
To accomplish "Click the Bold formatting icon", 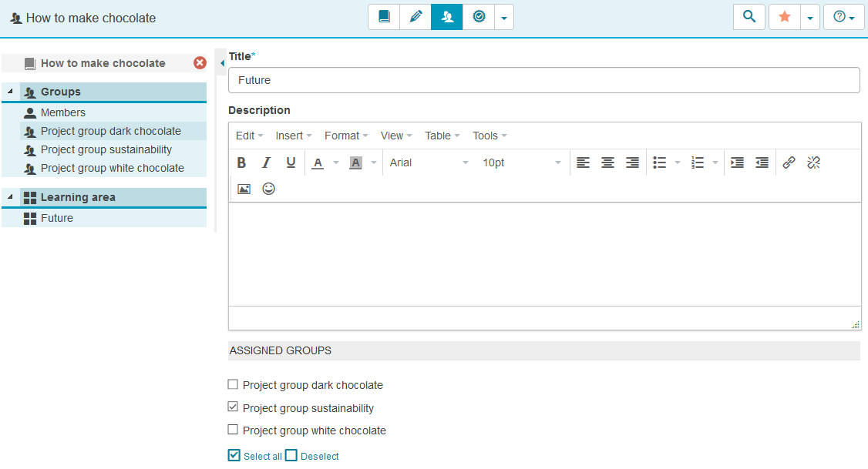I will tap(241, 162).
